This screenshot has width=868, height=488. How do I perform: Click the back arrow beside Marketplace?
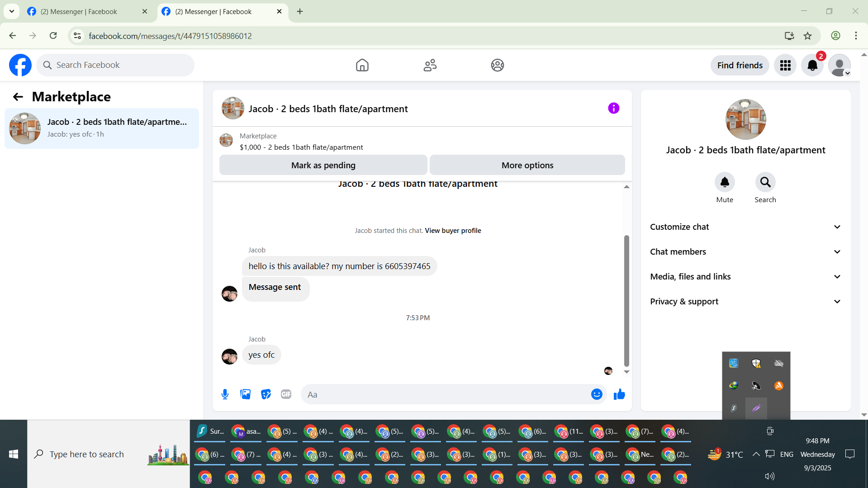(x=18, y=97)
